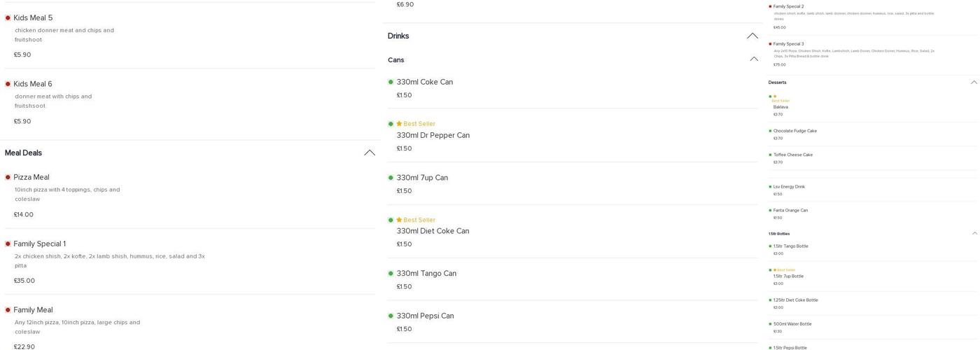Click red dot icon beside Pizza Meal
The image size is (980, 350).
(8, 178)
